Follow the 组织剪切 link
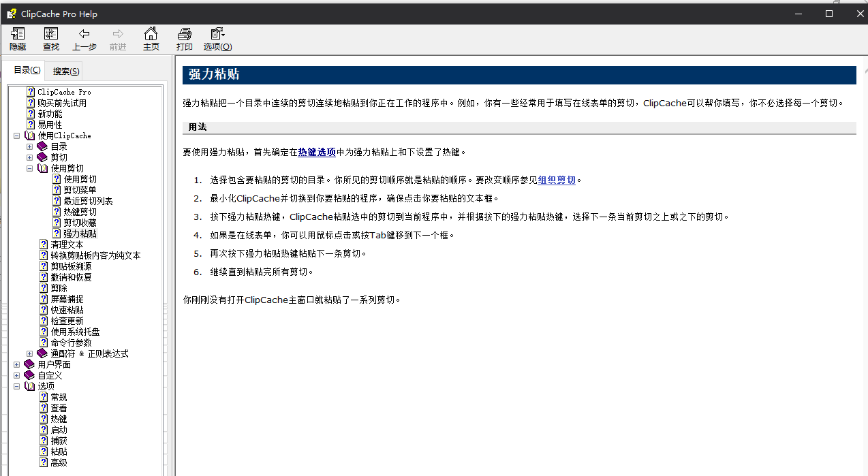This screenshot has height=476, width=868. coord(557,180)
